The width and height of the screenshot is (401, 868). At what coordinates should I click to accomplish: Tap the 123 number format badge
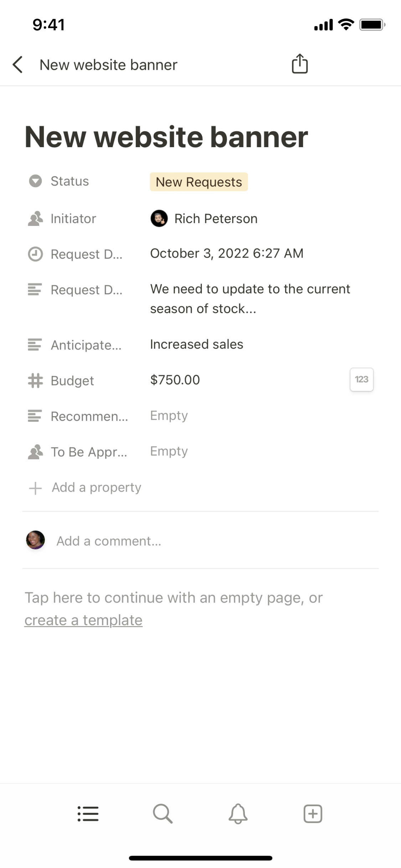point(361,379)
